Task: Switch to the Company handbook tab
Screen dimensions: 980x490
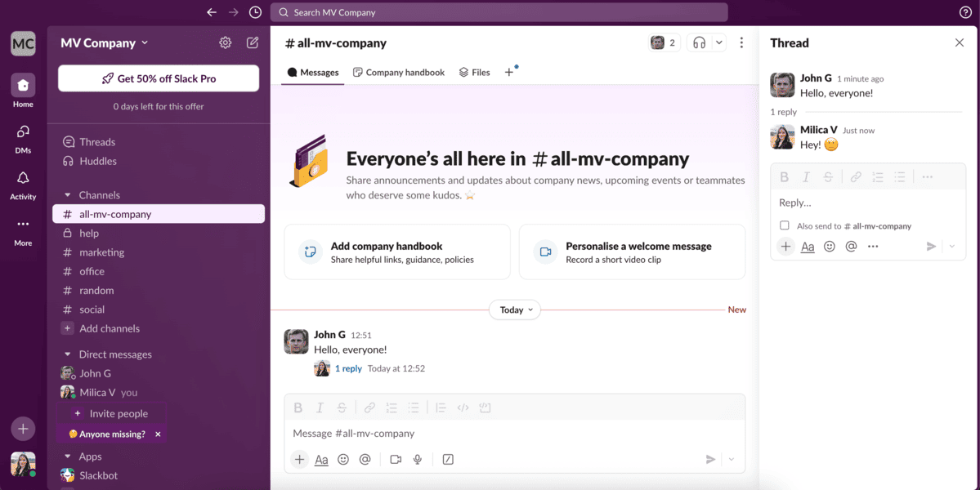Action: point(399,73)
